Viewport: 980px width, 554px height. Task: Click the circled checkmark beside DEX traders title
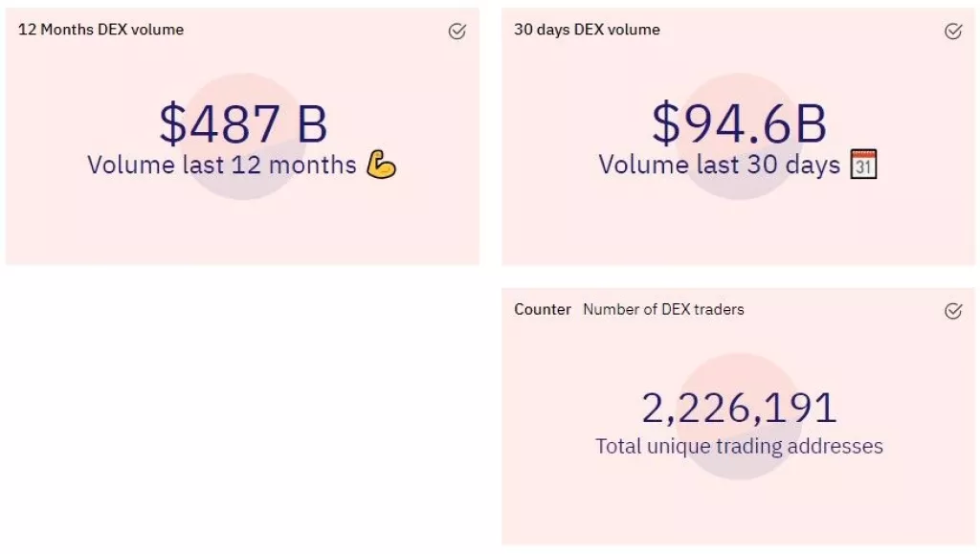(952, 311)
